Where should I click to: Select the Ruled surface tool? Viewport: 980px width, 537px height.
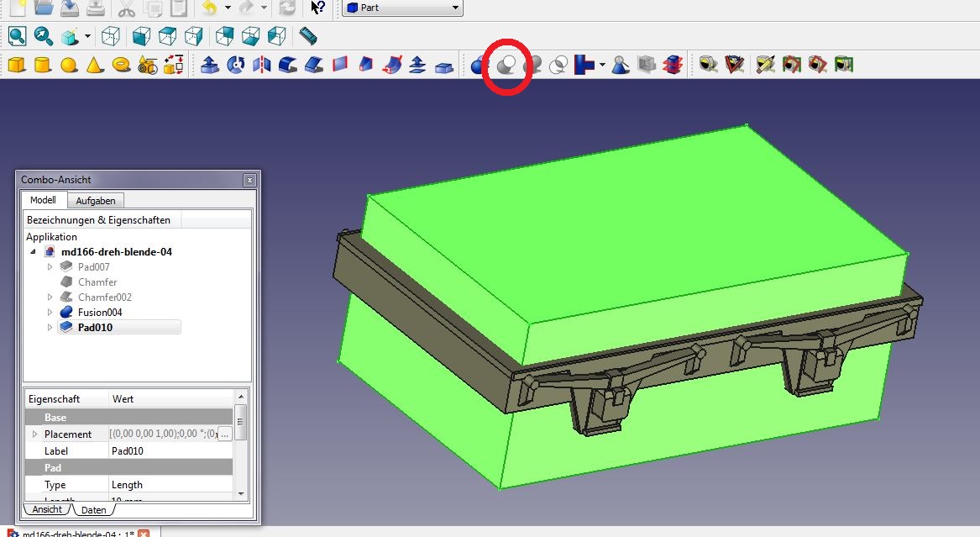click(x=340, y=65)
